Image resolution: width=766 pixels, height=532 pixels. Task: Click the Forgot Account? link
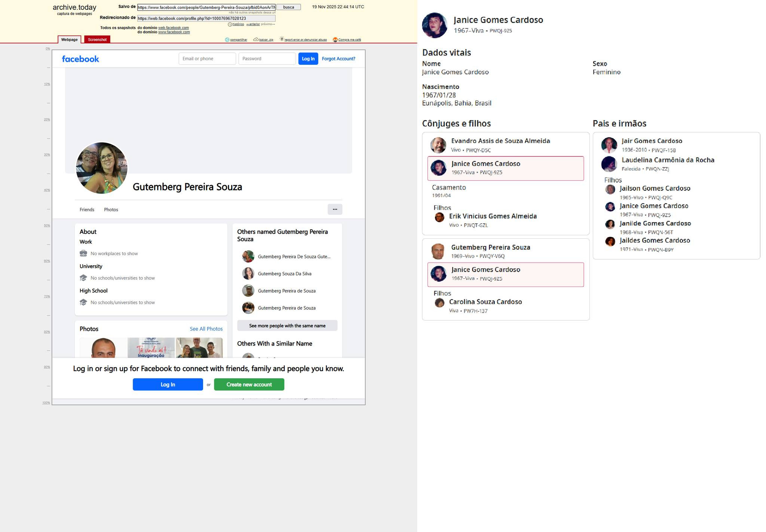click(x=338, y=59)
